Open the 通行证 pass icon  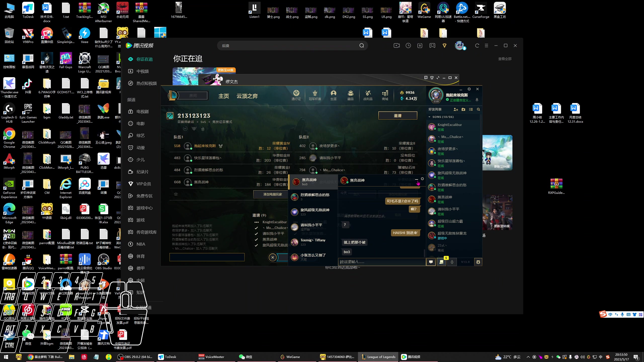tap(296, 95)
